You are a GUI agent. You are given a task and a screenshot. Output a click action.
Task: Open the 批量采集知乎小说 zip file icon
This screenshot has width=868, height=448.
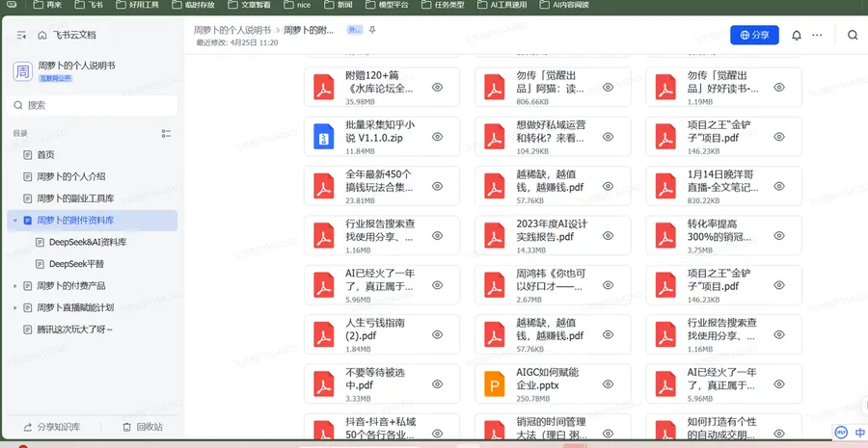tap(324, 136)
